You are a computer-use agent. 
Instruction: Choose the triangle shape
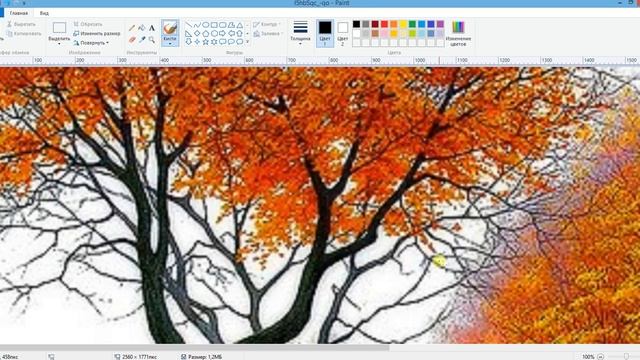pyautogui.click(x=240, y=25)
